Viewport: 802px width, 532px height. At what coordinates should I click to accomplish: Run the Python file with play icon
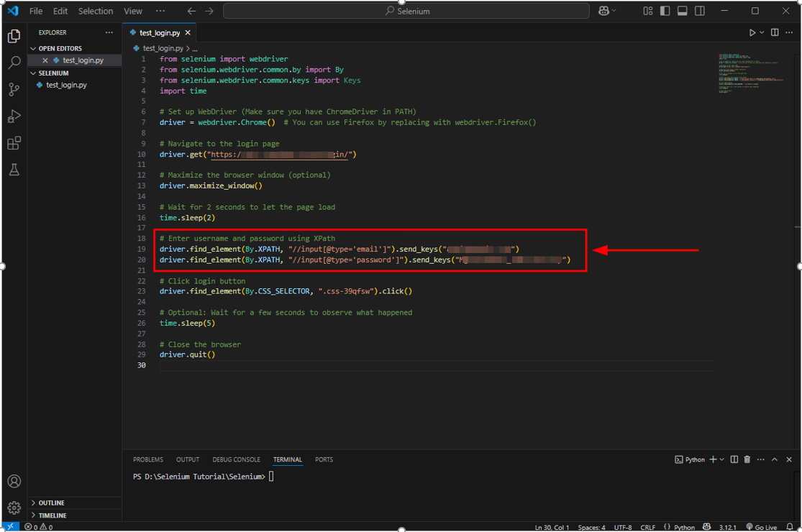pyautogui.click(x=752, y=32)
